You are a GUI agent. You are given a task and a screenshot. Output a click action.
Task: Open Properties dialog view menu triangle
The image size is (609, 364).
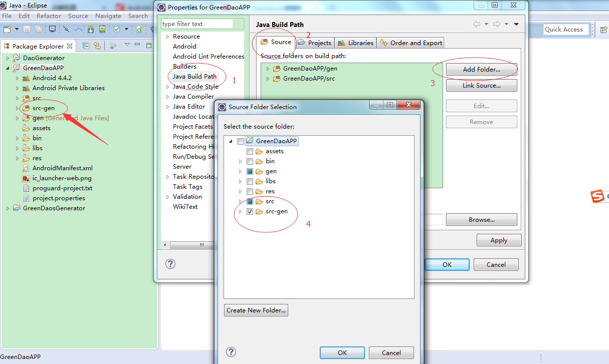pos(517,24)
